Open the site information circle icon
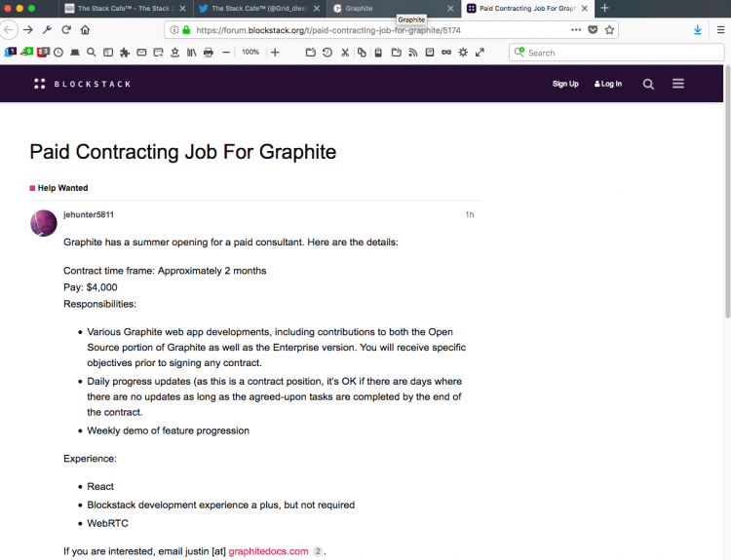731x560 pixels. click(173, 30)
